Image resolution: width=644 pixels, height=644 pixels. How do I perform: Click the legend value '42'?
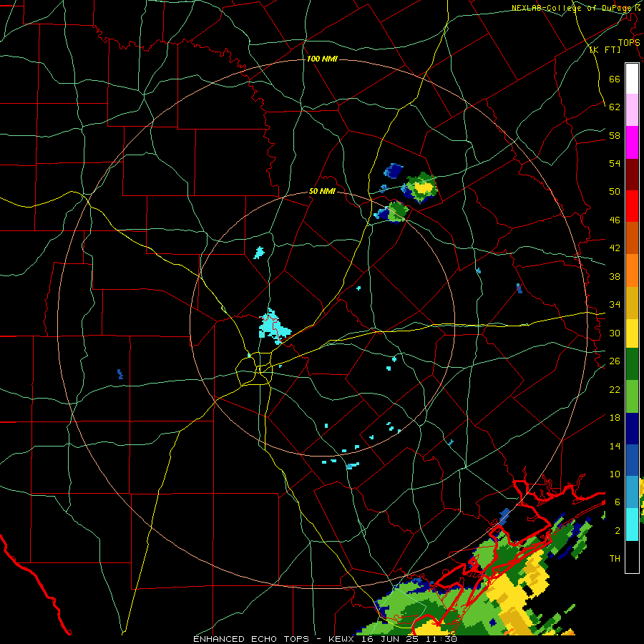coord(615,248)
